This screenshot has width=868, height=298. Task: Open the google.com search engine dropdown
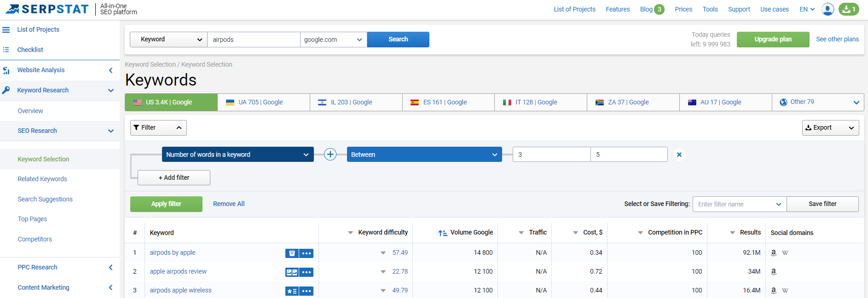[334, 40]
